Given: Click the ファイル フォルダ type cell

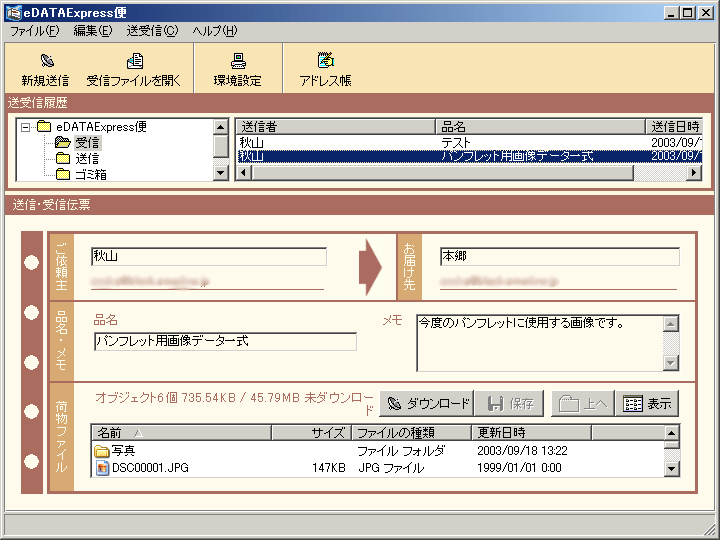Looking at the screenshot, I should point(401,451).
